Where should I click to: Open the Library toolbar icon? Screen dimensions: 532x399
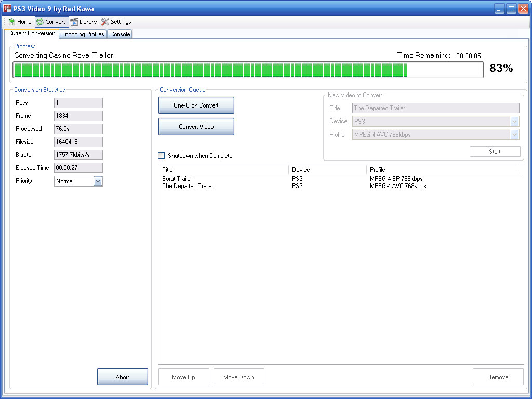click(74, 22)
